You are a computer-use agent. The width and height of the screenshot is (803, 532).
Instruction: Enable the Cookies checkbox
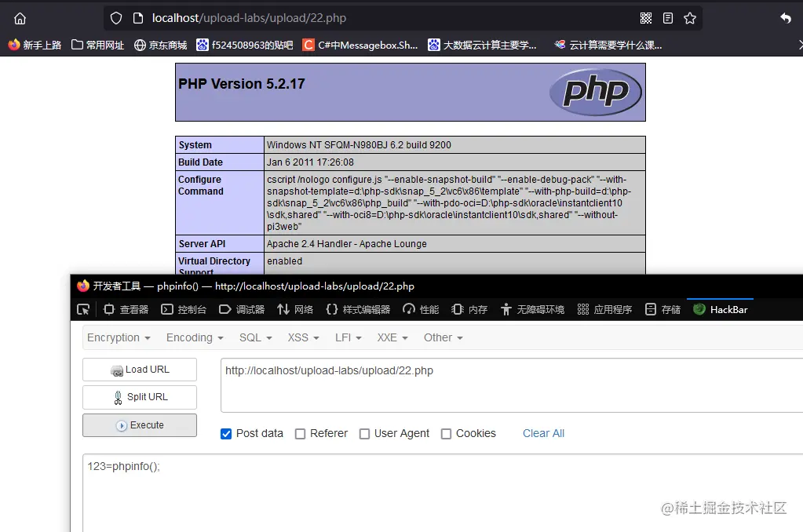click(x=446, y=434)
